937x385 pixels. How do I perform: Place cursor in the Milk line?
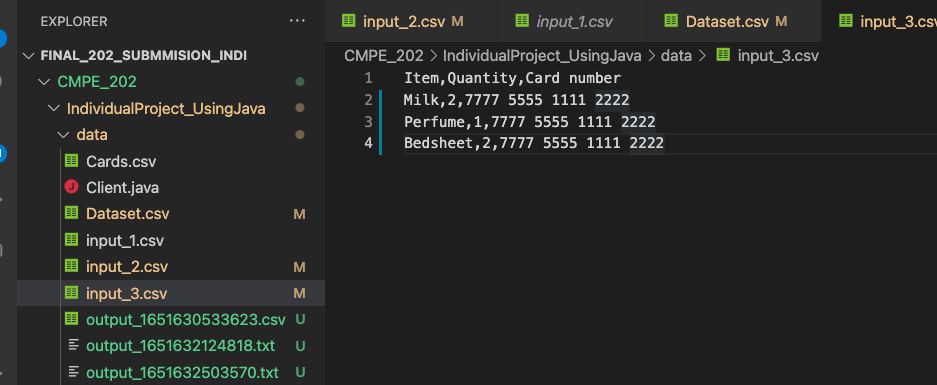click(516, 100)
